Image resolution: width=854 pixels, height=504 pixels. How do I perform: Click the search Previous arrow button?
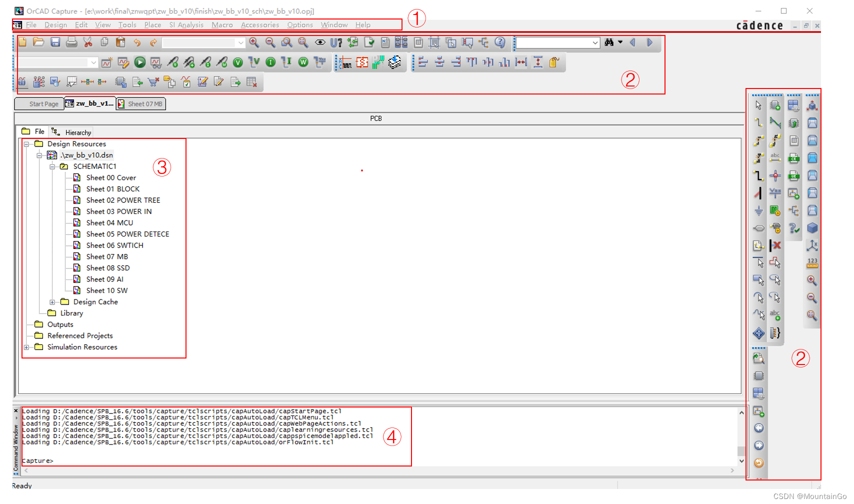point(633,42)
